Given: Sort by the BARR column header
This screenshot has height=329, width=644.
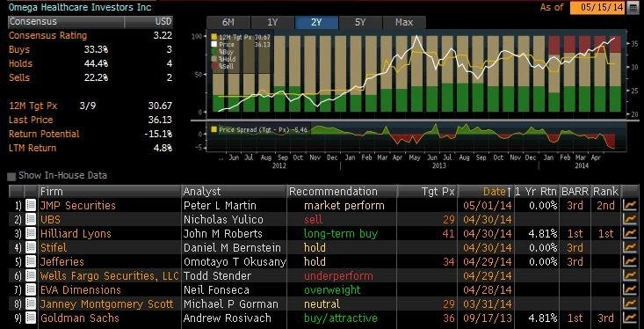Looking at the screenshot, I should (x=575, y=191).
